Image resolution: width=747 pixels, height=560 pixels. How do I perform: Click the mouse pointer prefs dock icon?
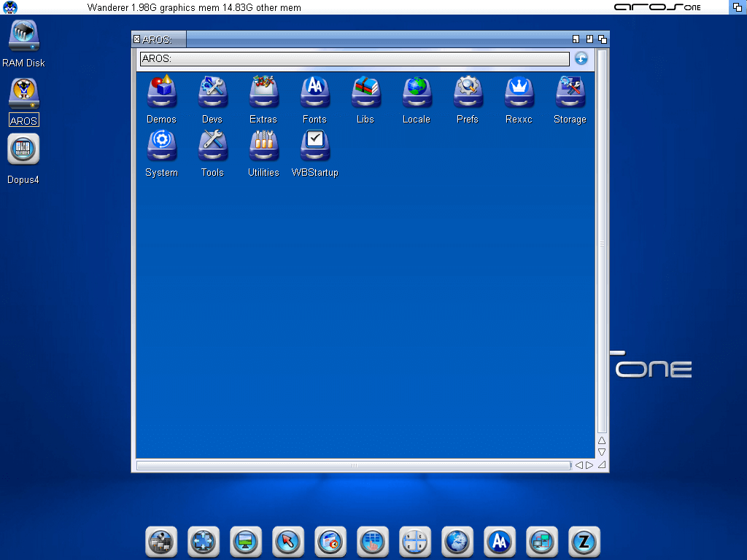287,542
